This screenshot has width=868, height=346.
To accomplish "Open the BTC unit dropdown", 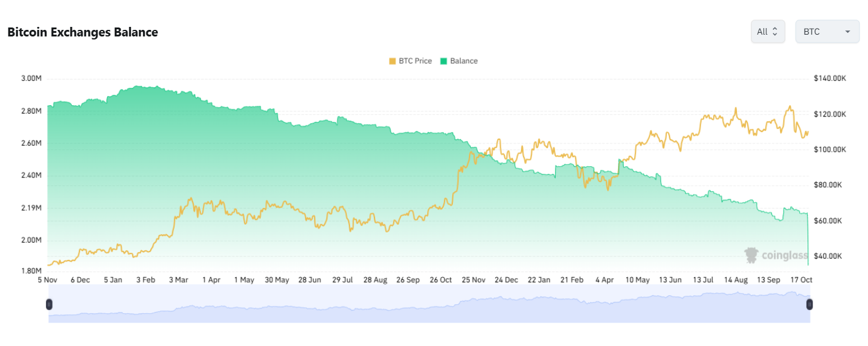I will (x=827, y=32).
